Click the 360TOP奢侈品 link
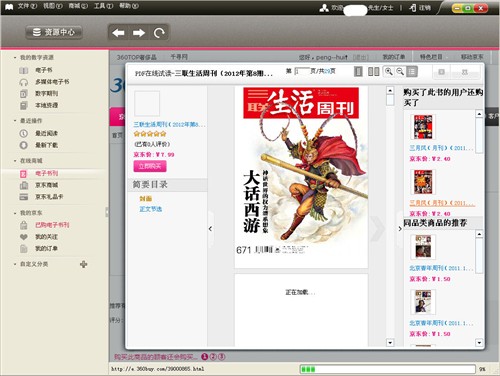The width and height of the screenshot is (500, 376). click(136, 57)
